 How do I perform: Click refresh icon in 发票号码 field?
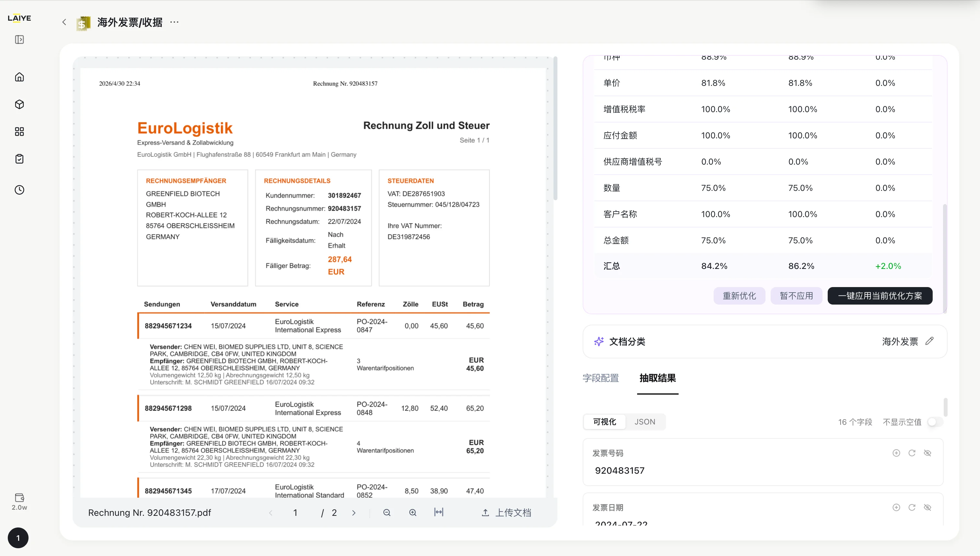[912, 453]
